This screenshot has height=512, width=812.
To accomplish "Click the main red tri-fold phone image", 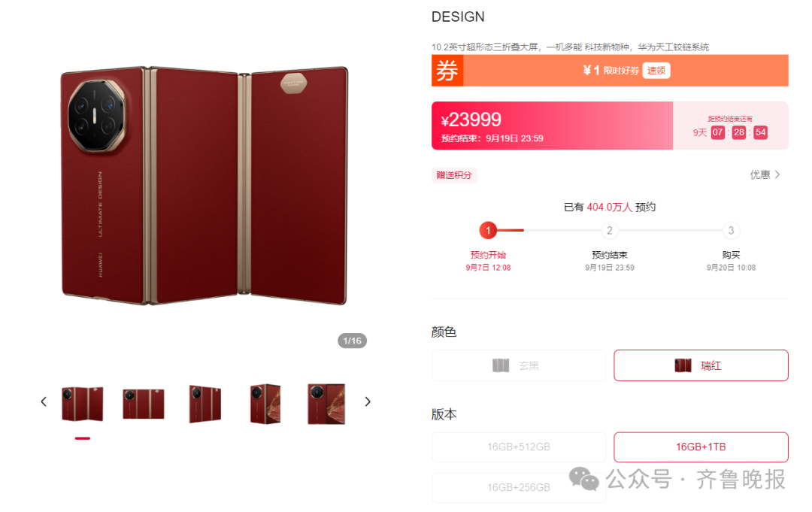I will [x=205, y=186].
